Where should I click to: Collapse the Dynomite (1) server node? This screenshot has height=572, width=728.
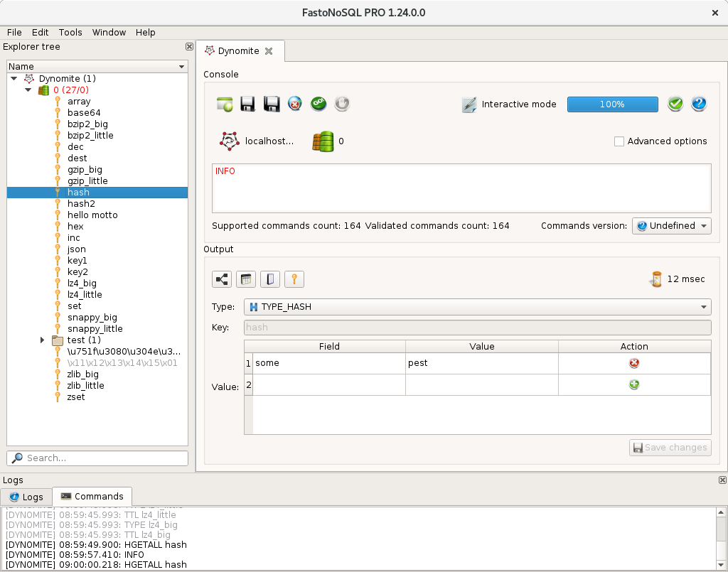click(14, 78)
